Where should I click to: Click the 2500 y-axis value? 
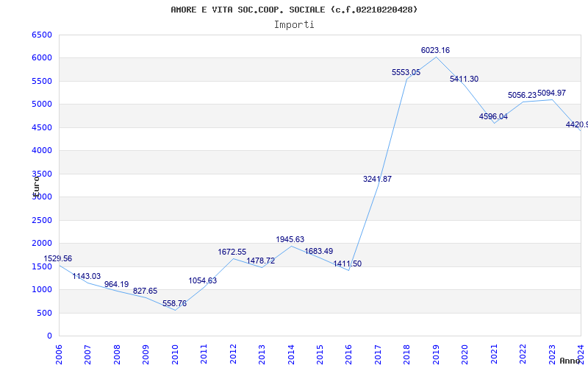42,220
